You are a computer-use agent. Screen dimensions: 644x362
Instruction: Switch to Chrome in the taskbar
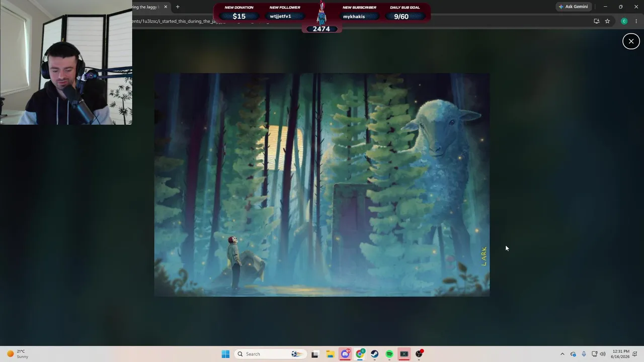(x=360, y=354)
